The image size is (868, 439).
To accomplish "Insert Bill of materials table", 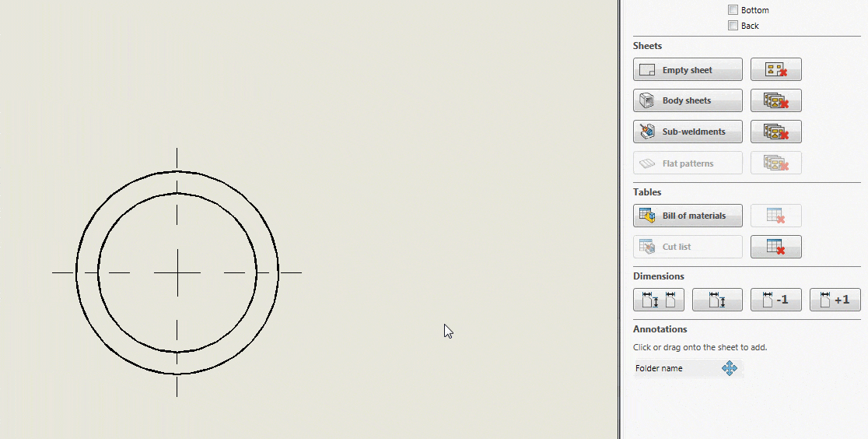I will point(688,216).
